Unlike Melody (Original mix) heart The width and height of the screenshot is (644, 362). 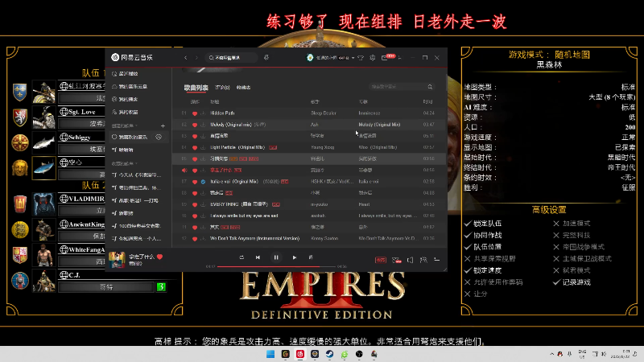click(x=195, y=125)
